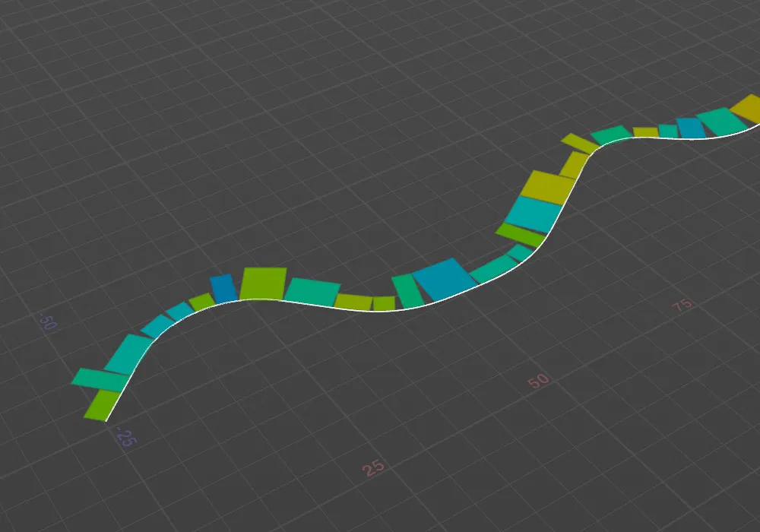The width and height of the screenshot is (760, 532).
Task: Click the -50 axis label
Action: pyautogui.click(x=47, y=321)
